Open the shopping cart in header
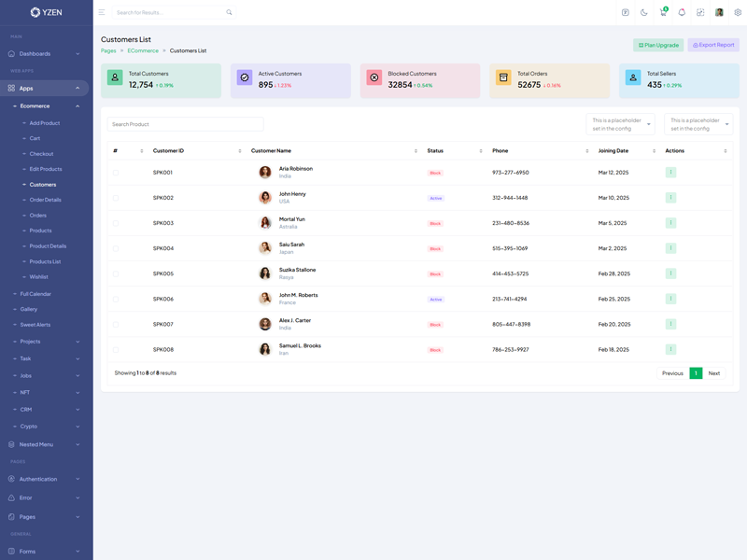The width and height of the screenshot is (747, 560). (663, 12)
